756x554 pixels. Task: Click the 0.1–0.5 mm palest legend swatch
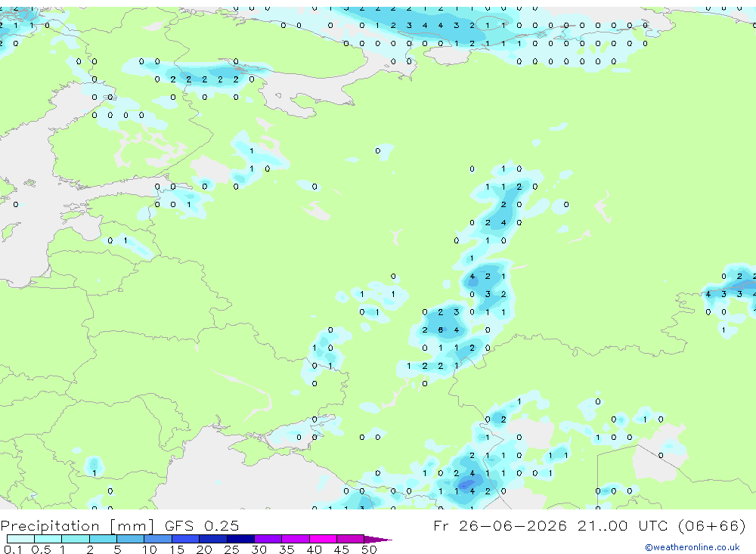pos(20,539)
